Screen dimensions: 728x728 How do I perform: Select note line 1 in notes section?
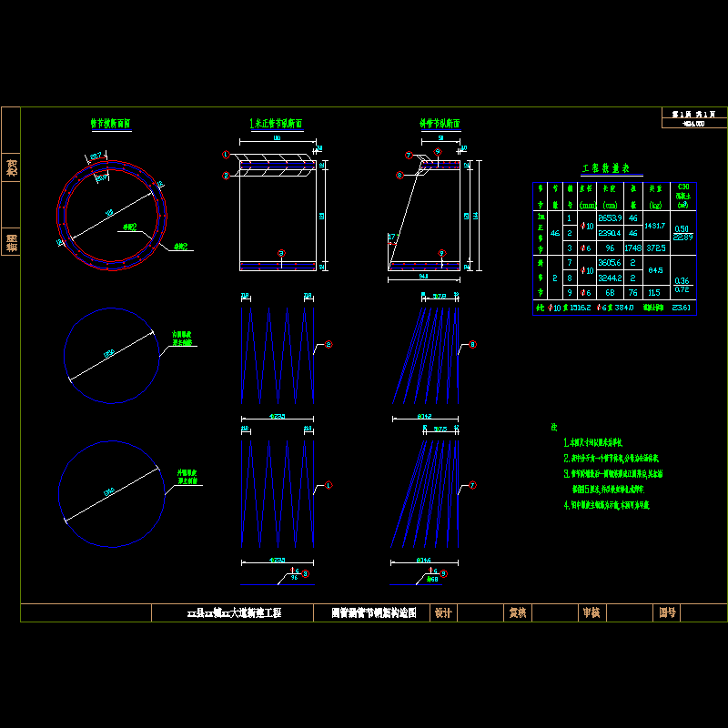tap(593, 442)
